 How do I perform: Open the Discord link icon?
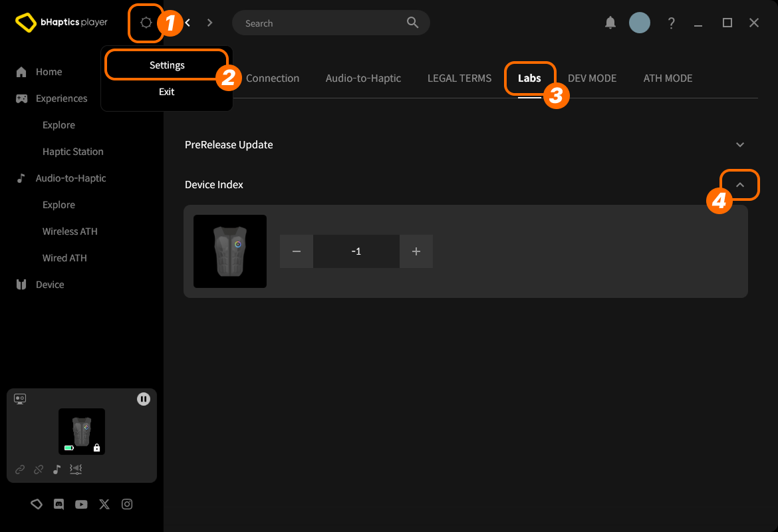coord(59,504)
